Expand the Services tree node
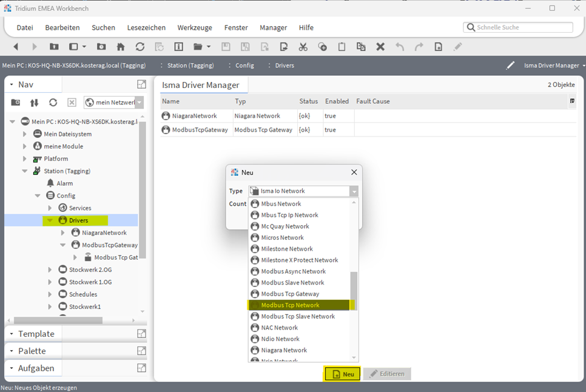This screenshot has width=586, height=392. (x=50, y=208)
